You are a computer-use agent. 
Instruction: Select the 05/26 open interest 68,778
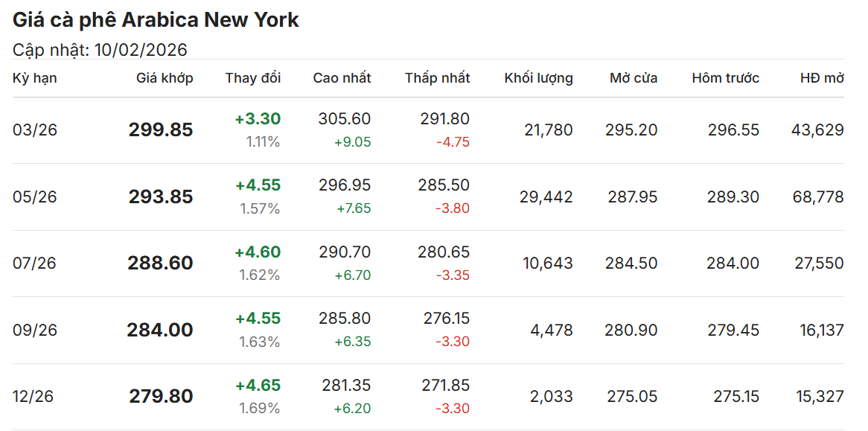pyautogui.click(x=818, y=197)
